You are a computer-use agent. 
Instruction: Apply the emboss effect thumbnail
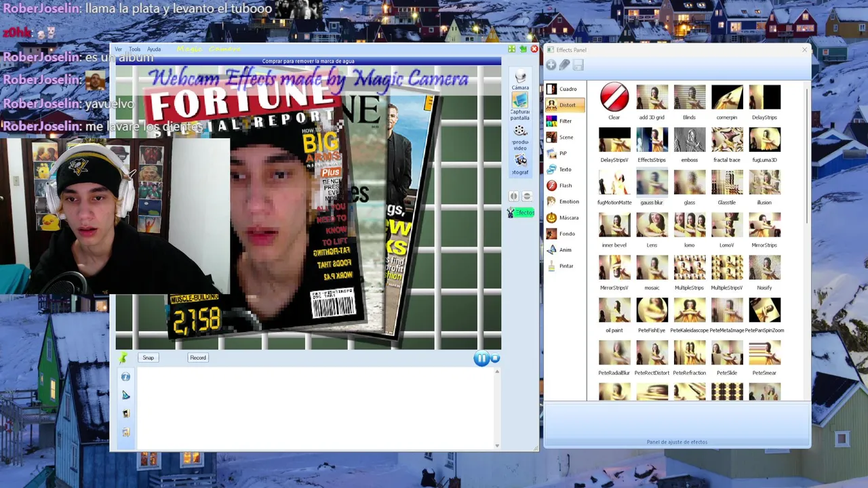pyautogui.click(x=689, y=140)
